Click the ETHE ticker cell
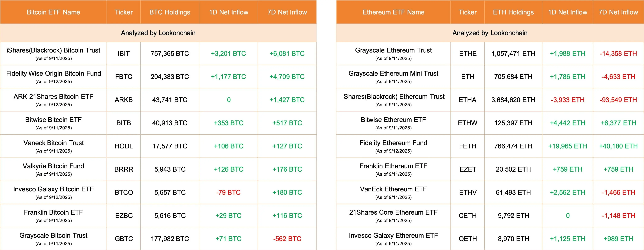 pos(467,54)
